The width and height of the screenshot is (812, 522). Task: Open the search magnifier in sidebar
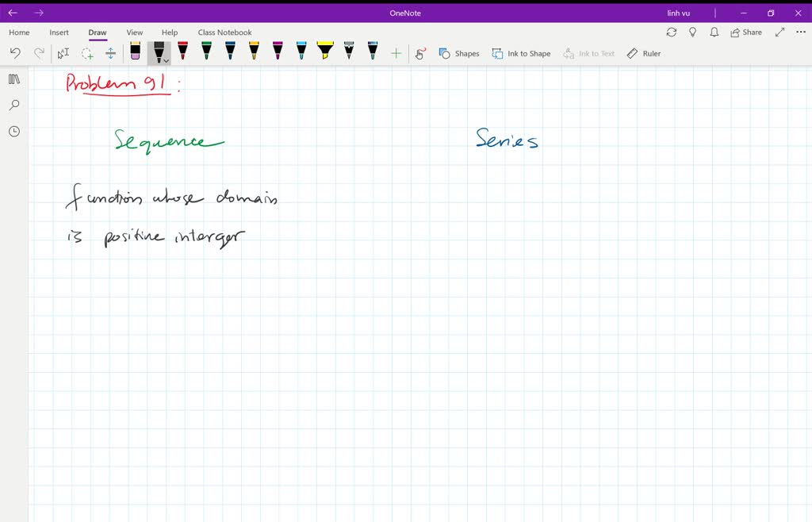pyautogui.click(x=14, y=106)
